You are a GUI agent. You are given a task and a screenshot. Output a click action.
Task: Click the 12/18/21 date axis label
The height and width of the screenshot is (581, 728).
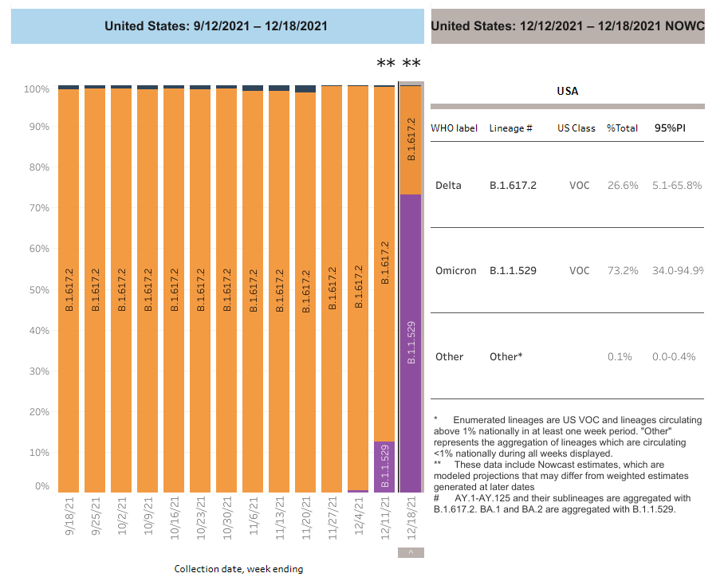pyautogui.click(x=411, y=518)
